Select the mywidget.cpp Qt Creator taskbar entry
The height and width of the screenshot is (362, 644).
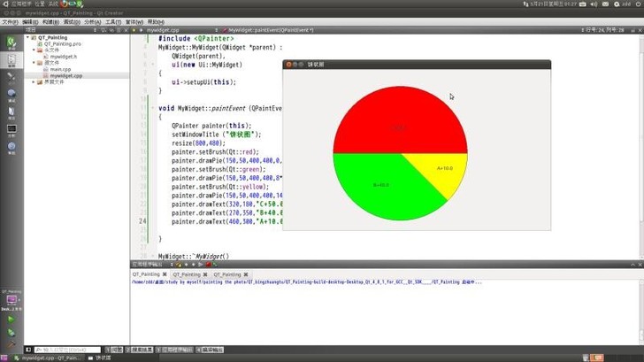pyautogui.click(x=47, y=358)
